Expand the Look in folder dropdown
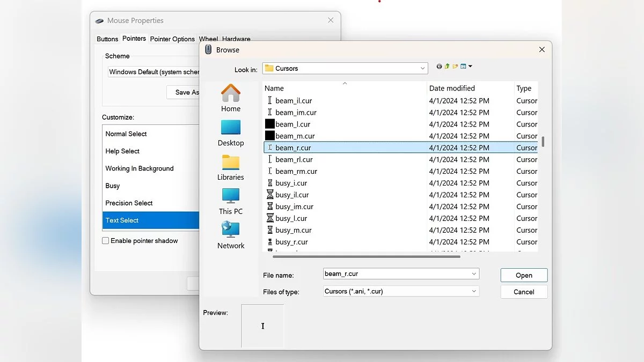Screen dimensions: 644x362 click(x=422, y=69)
